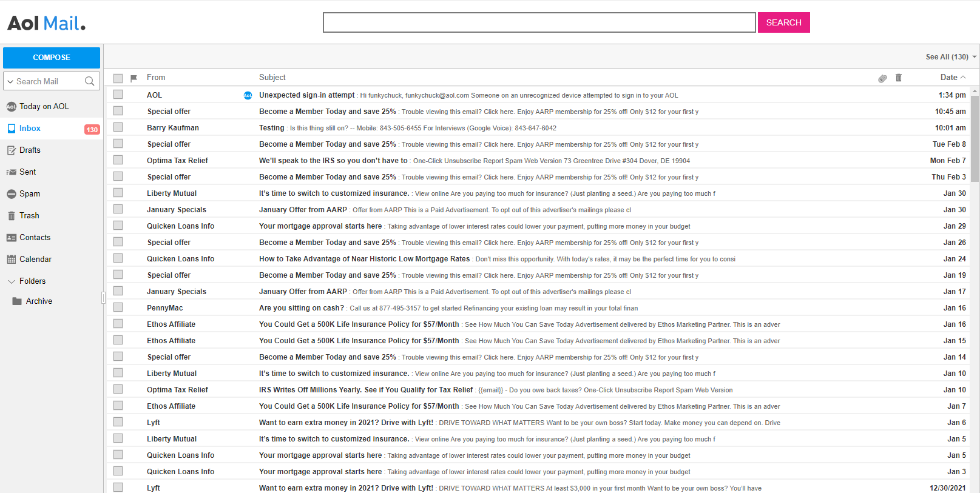The height and width of the screenshot is (493, 980).
Task: Click the flag column header icon
Action: pyautogui.click(x=133, y=78)
